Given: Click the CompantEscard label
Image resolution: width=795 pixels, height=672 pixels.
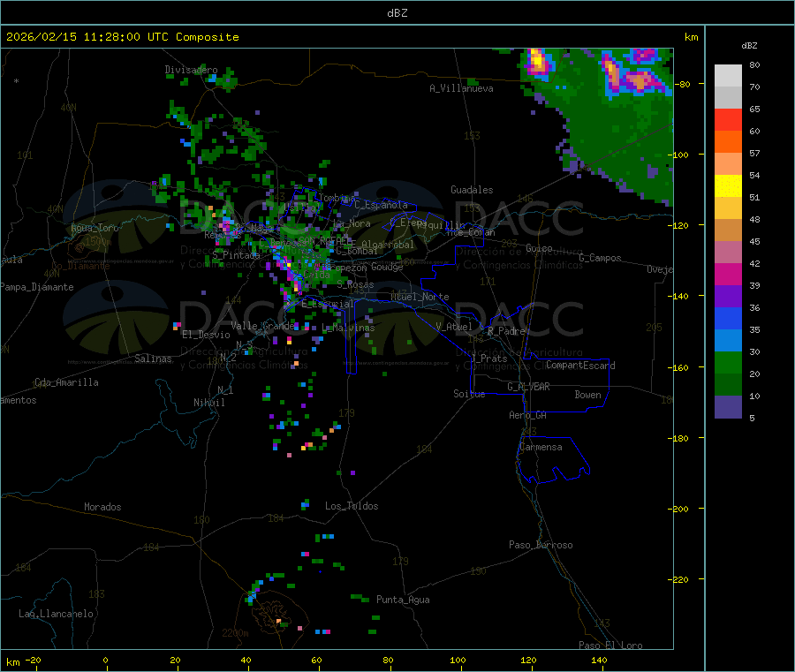Looking at the screenshot, I should [580, 365].
